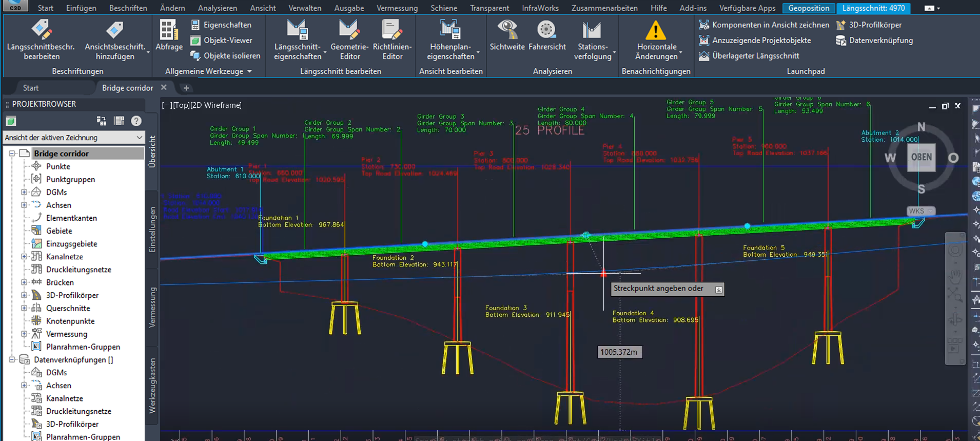Expand the DGMs node under Bridge corridor

[24, 192]
